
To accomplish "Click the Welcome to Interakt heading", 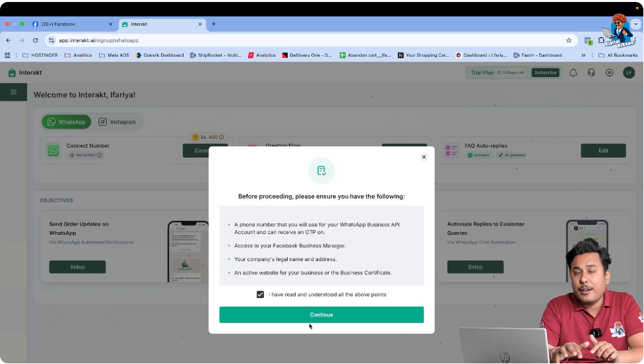I will [84, 95].
